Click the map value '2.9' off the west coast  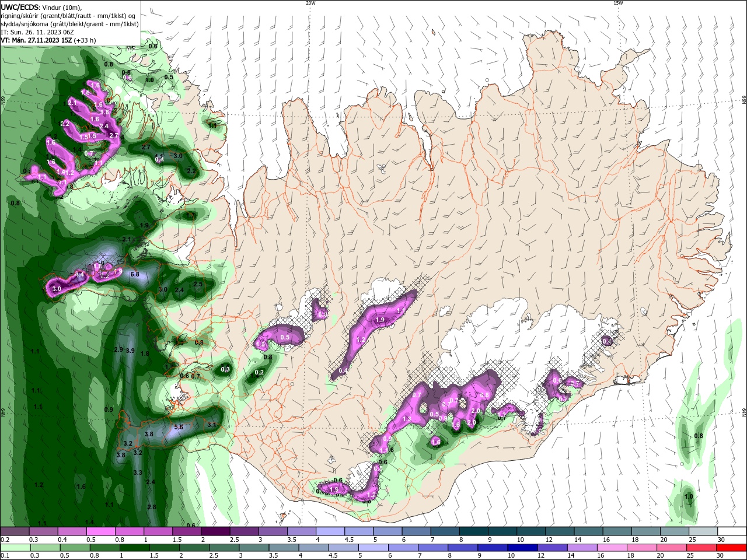coord(118,349)
